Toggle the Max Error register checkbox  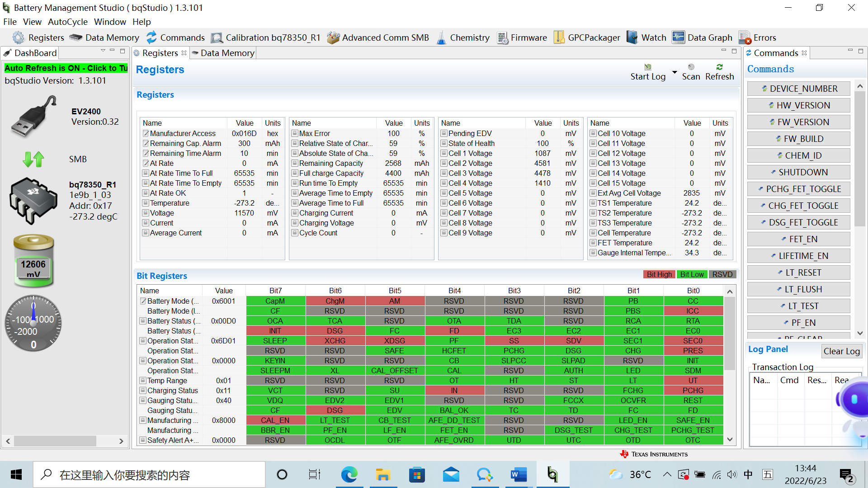pyautogui.click(x=295, y=133)
